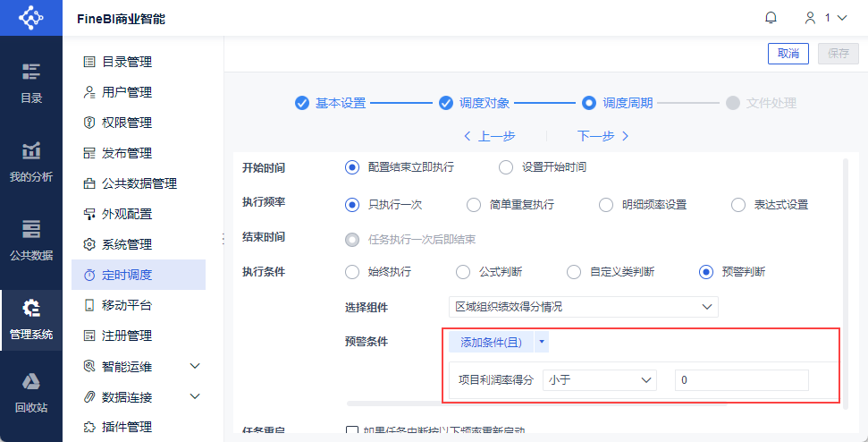868x442 pixels.
Task: Click the 定时调度 stopwatch icon
Action: [x=88, y=275]
